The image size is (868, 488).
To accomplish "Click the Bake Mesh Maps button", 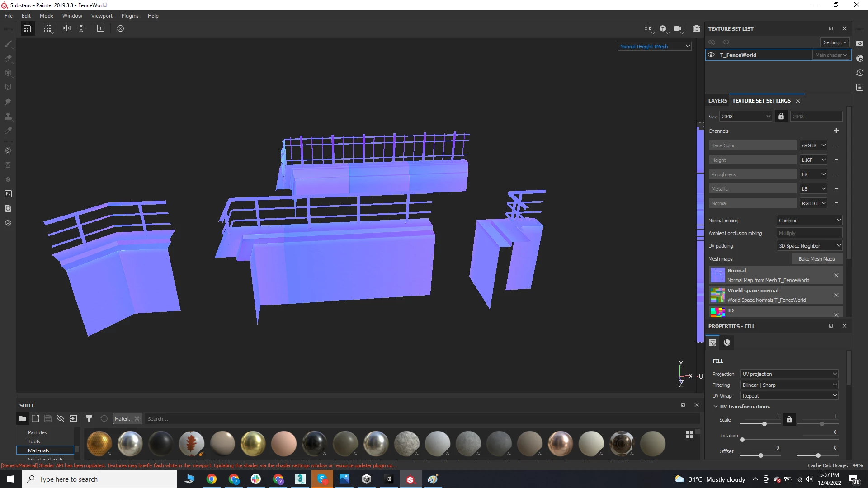I will pos(816,259).
